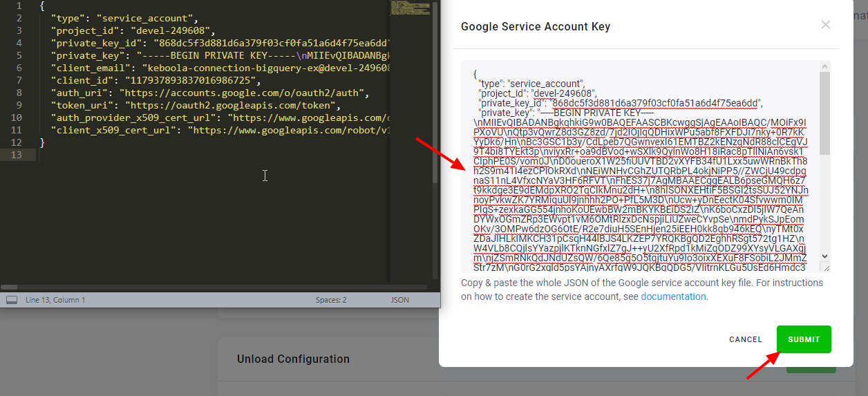868x396 pixels.
Task: Click the 'Unload Configuration' heading behind the dialog
Action: 293,359
